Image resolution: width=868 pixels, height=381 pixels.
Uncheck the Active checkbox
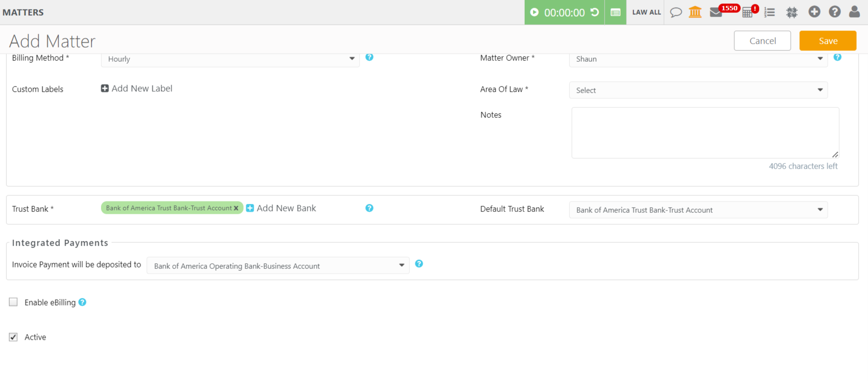[x=13, y=337]
